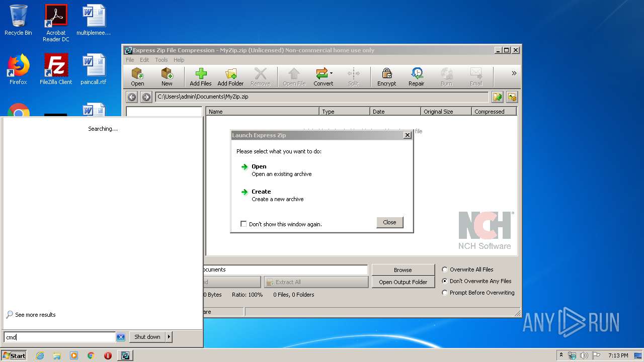The width and height of the screenshot is (644, 362).
Task: Click the archive path address field
Action: 322,97
